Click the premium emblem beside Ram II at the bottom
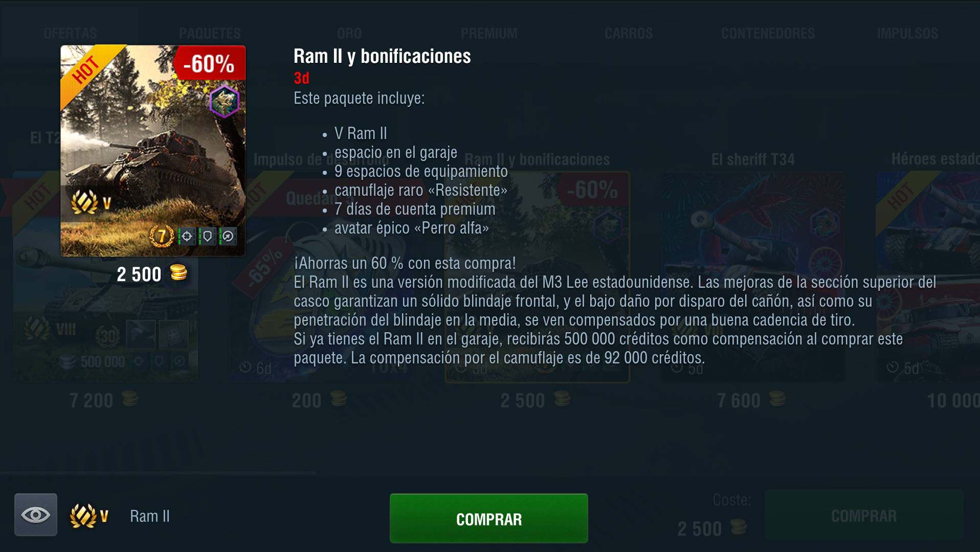The image size is (980, 552). (90, 516)
